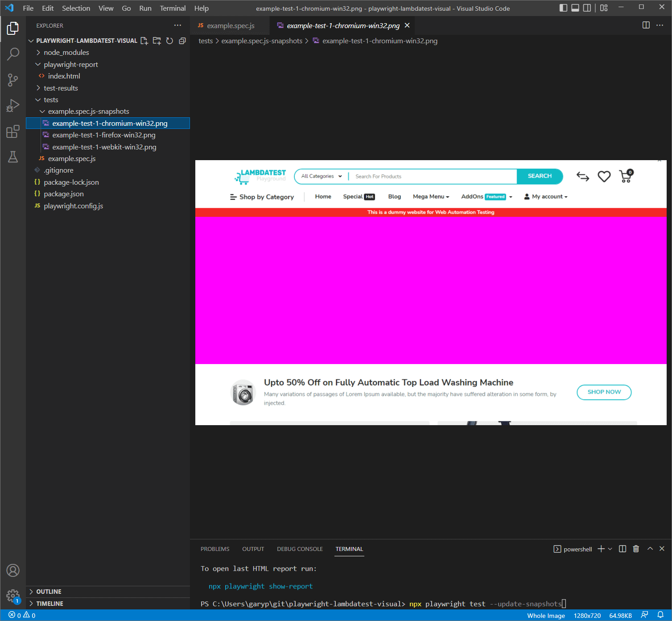672x621 pixels.
Task: Click tests in the breadcrumb bar
Action: tap(206, 41)
